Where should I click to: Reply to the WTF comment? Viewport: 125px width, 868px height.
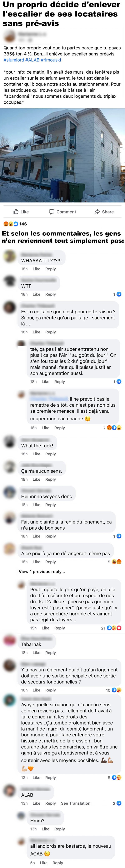[x=51, y=294]
